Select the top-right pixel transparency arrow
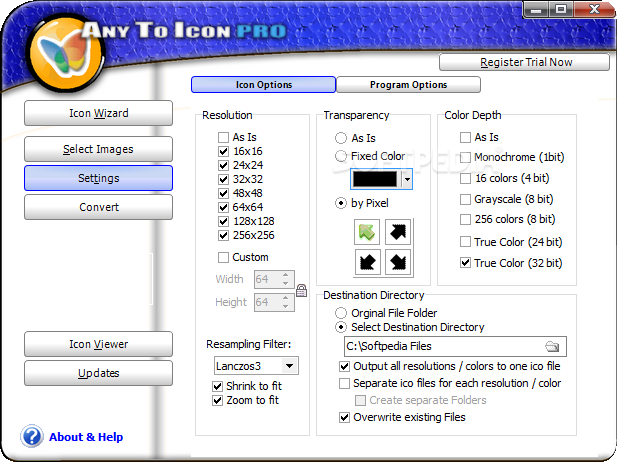Screen dimensions: 617x462 point(398,232)
